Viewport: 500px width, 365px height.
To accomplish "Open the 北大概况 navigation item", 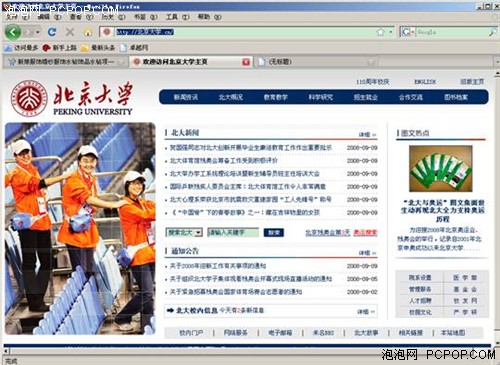I will pos(231,97).
